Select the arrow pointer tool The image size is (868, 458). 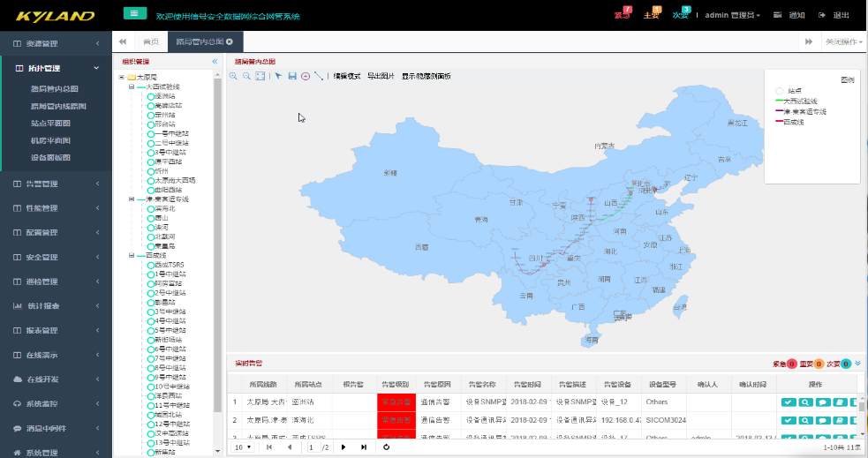coord(278,77)
